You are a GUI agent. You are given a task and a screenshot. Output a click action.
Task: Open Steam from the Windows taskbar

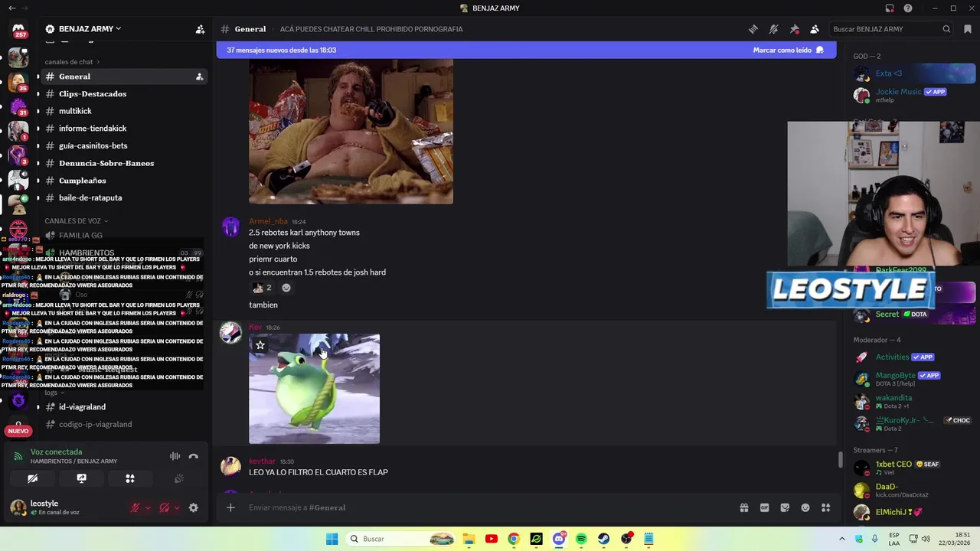pos(604,539)
